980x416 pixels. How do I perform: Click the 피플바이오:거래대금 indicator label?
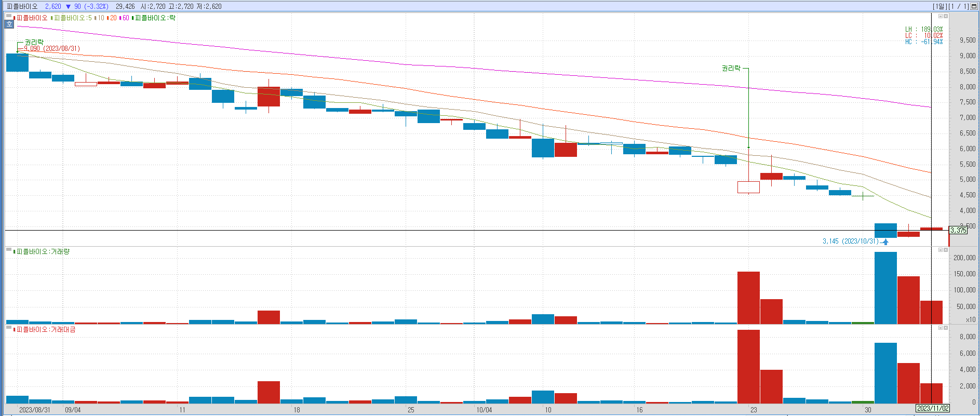46,330
